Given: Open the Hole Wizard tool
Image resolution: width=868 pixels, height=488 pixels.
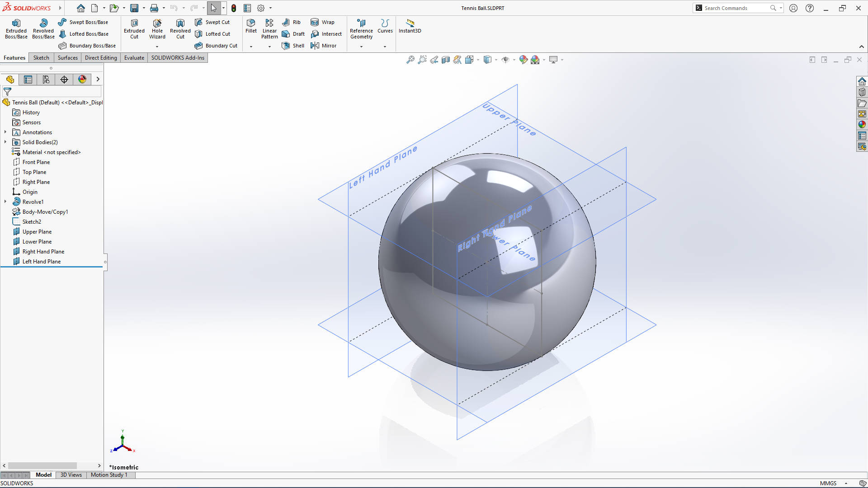Looking at the screenshot, I should click(x=157, y=28).
